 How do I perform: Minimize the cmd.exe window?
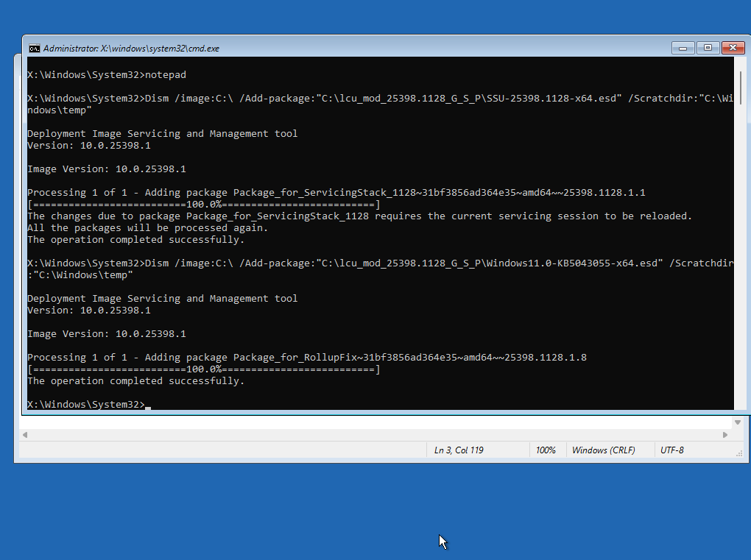(x=683, y=48)
